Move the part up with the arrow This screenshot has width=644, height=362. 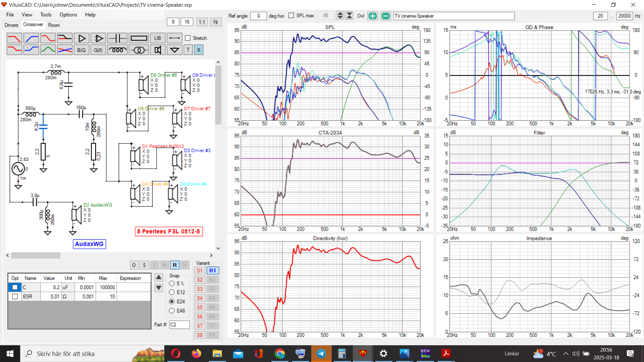(159, 277)
